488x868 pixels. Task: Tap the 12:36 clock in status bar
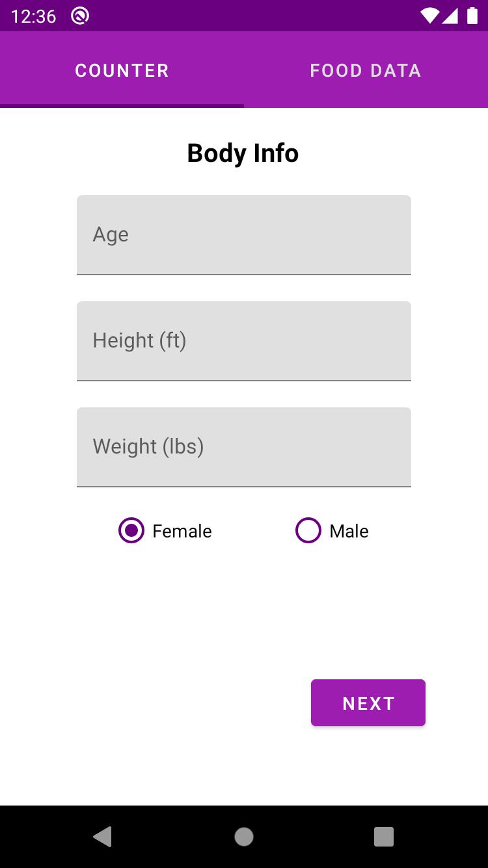[x=34, y=16]
